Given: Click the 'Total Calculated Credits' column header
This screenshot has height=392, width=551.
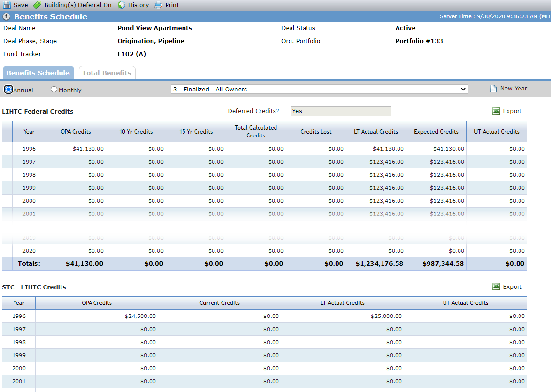Looking at the screenshot, I should click(x=256, y=131).
